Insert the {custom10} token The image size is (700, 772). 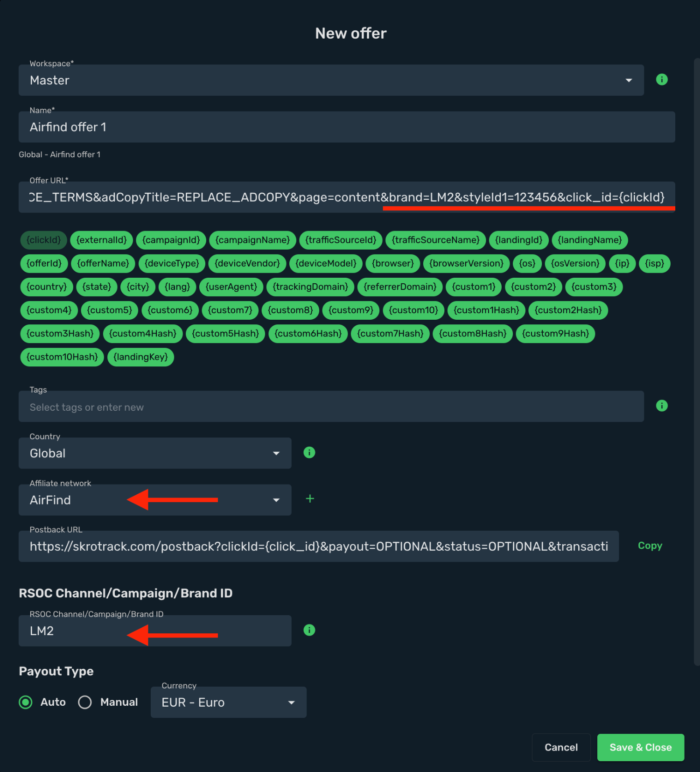click(413, 310)
